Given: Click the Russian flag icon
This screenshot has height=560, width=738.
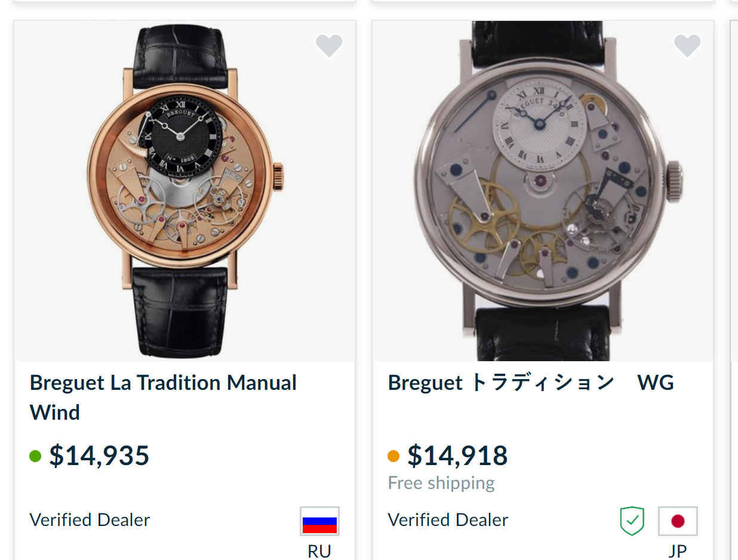Looking at the screenshot, I should [319, 521].
